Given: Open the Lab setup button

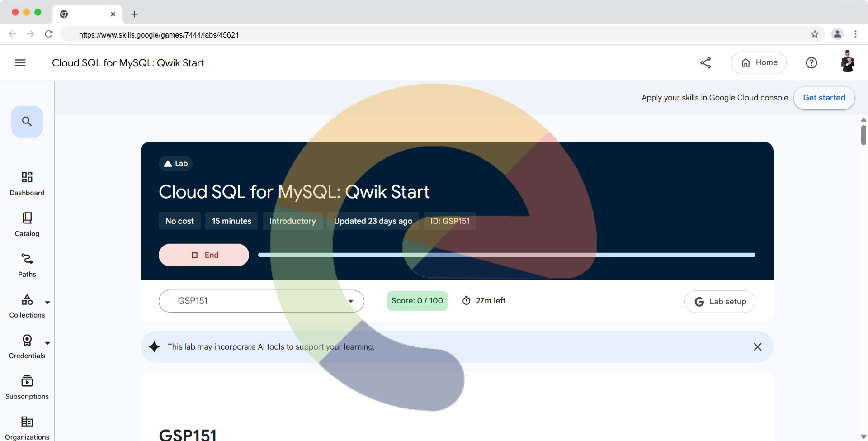Looking at the screenshot, I should coord(720,302).
